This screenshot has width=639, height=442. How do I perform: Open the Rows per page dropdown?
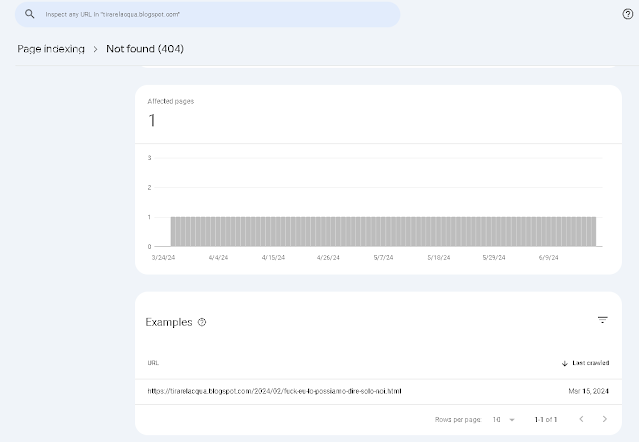click(x=503, y=418)
